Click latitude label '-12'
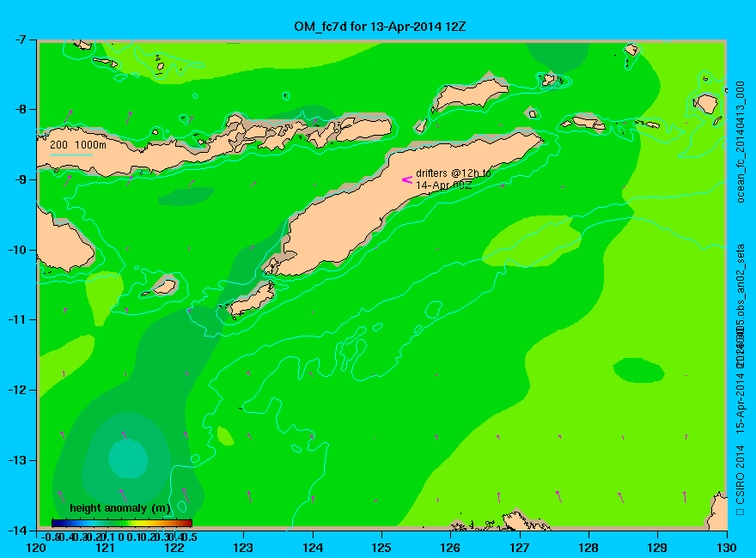This screenshot has width=756, height=558. tap(16, 390)
